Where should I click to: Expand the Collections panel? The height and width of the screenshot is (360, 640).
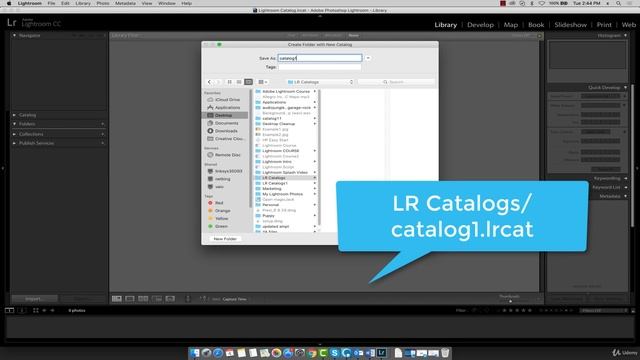pos(15,134)
